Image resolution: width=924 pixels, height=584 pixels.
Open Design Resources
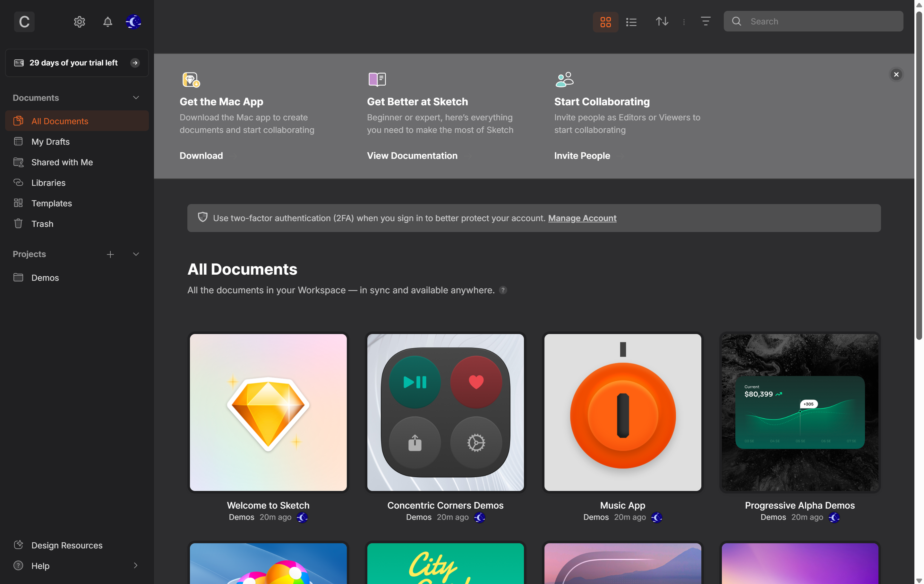77,545
